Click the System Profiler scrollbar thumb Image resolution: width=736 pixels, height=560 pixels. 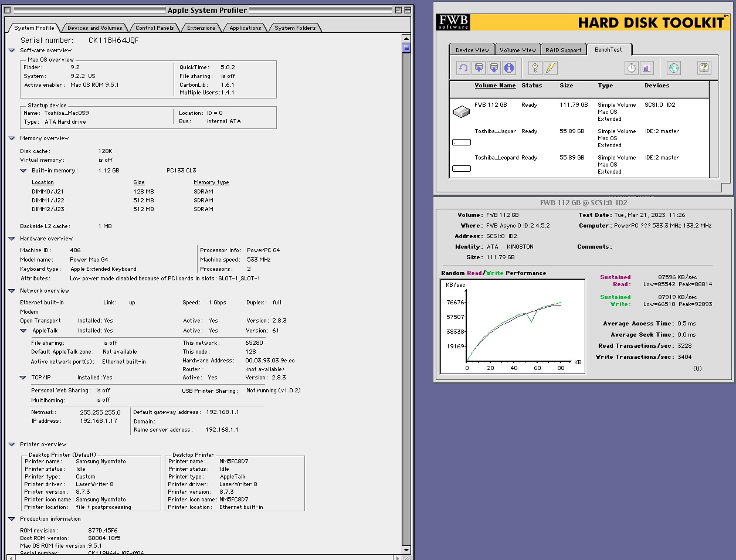(406, 48)
